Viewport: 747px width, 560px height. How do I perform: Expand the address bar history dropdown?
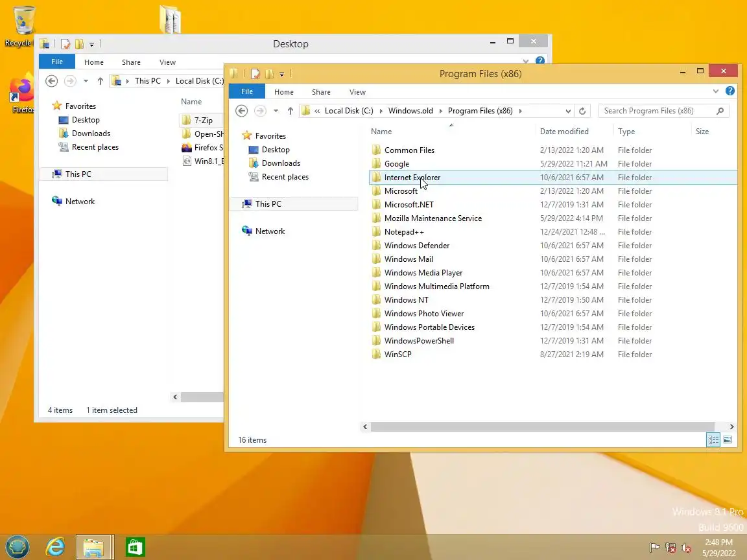coord(568,111)
